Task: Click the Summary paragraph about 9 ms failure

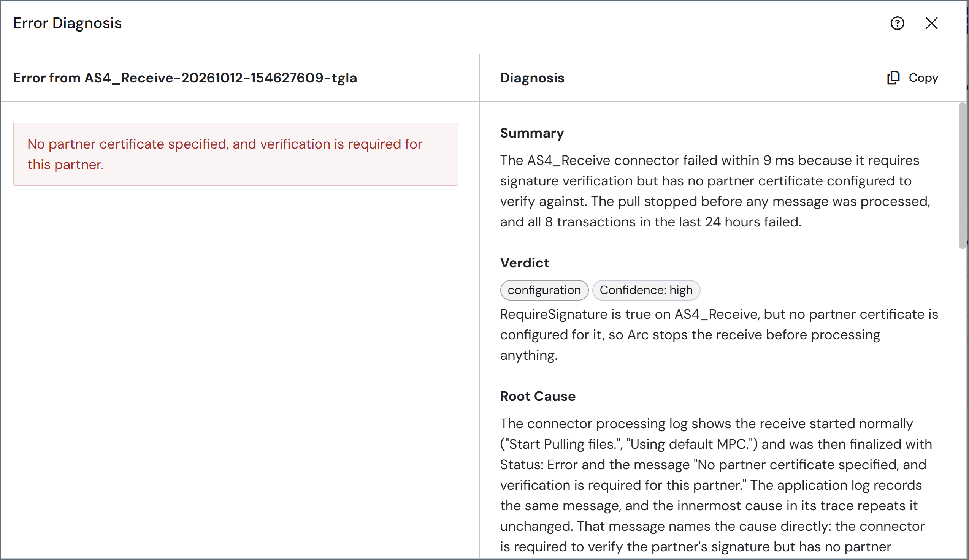Action: [x=715, y=191]
